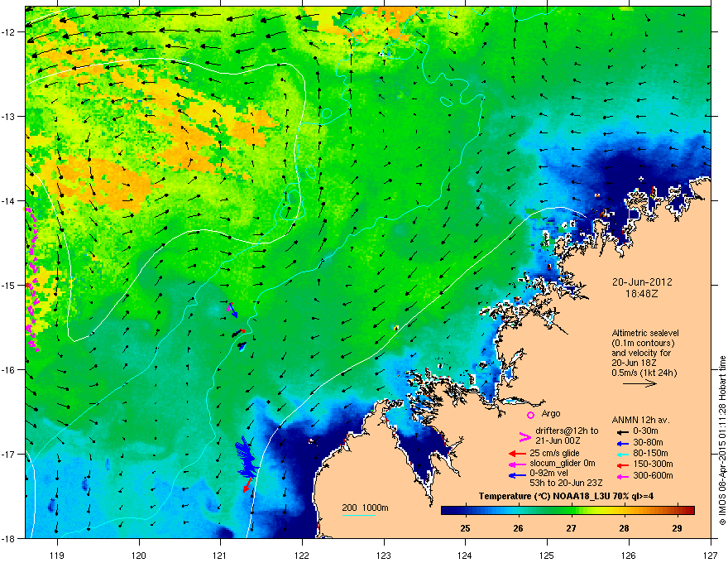Click the black 0-30m ANMN legend arrow
The width and height of the screenshot is (728, 563).
tap(621, 431)
